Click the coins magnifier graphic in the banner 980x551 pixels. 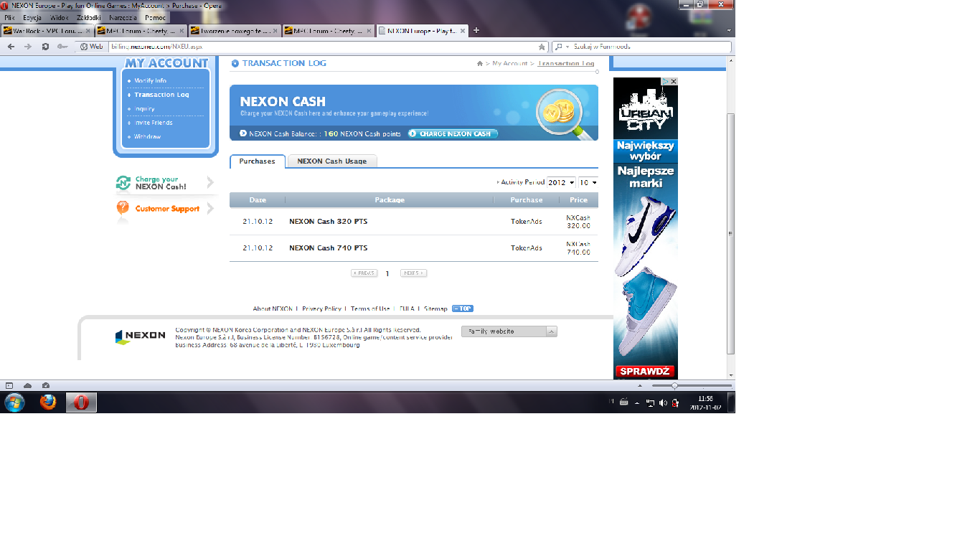(x=565, y=113)
